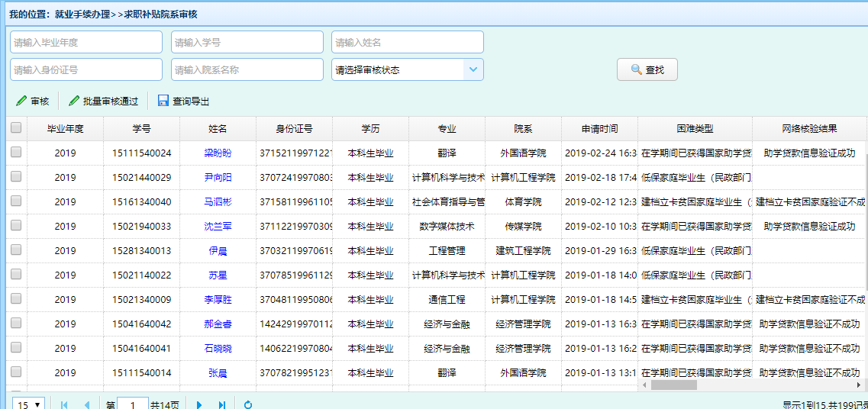Jump to the last page of results

tap(222, 404)
